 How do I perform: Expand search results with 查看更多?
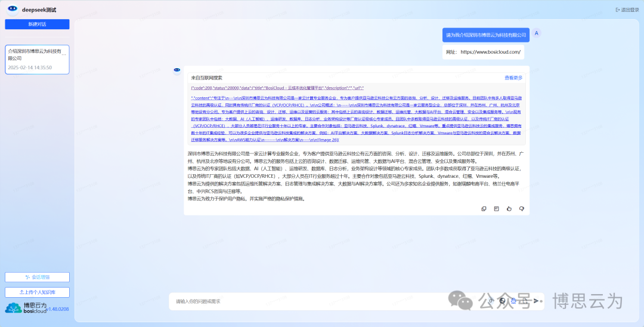tap(513, 78)
